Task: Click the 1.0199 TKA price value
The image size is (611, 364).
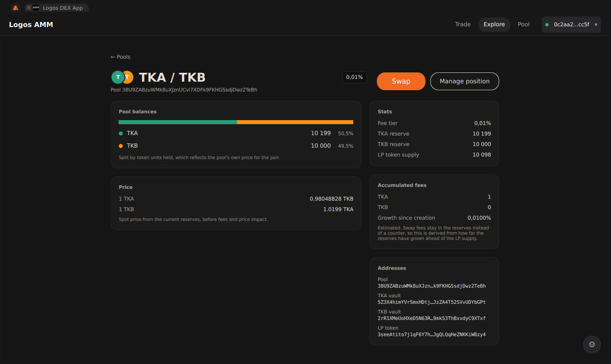Action: coord(338,210)
